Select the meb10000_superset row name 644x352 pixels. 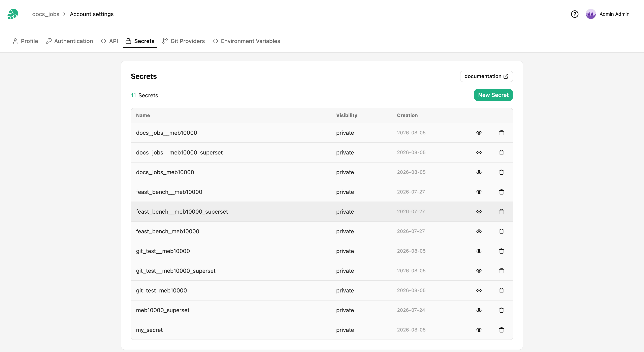point(162,310)
